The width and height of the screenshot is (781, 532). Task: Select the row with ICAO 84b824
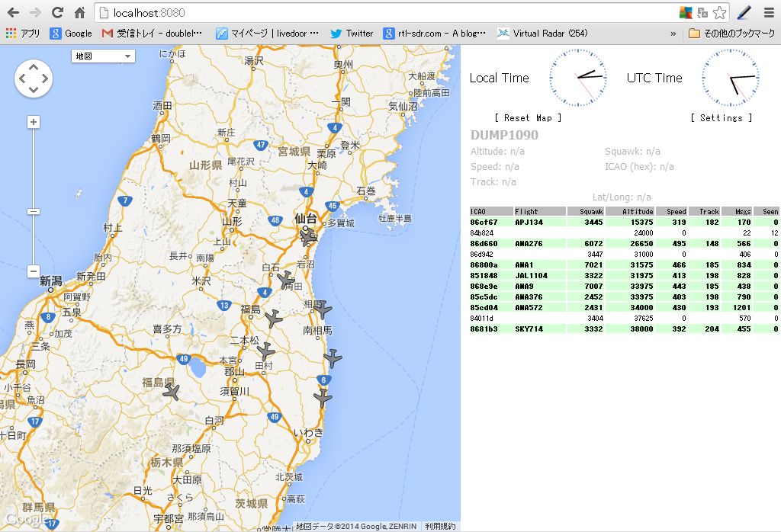[625, 233]
